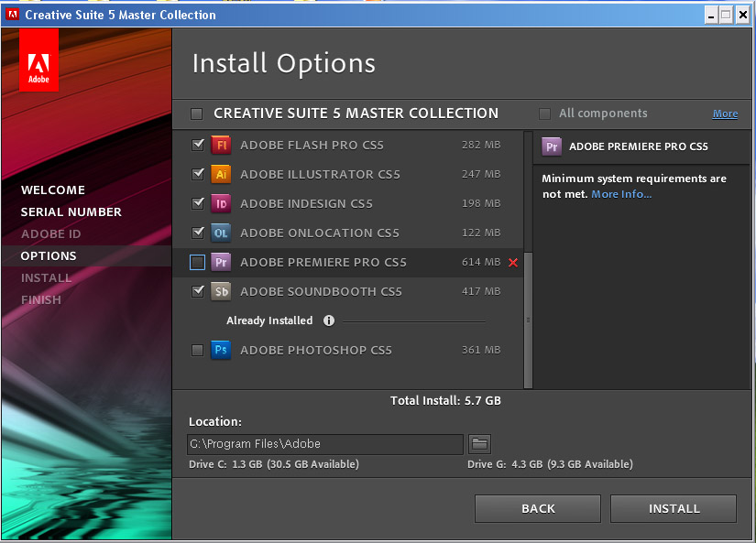Select the Adobe Photoshop CS5 row label
The image size is (756, 543).
[316, 351]
